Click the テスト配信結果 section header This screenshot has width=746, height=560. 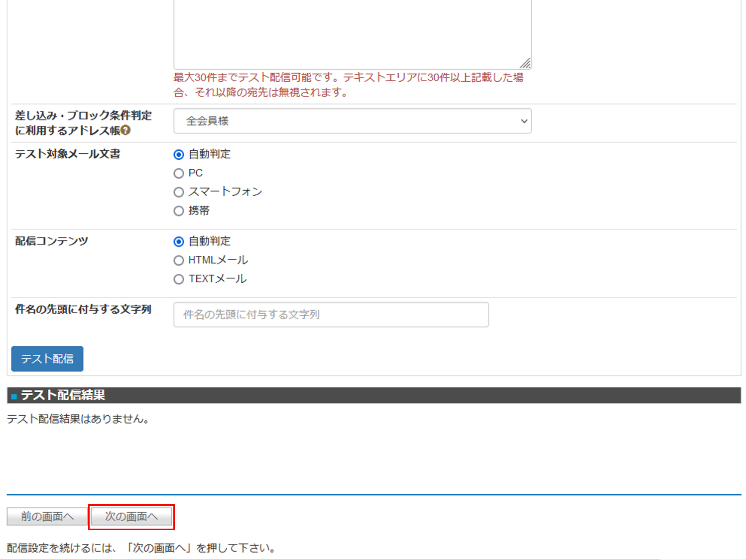click(x=63, y=395)
